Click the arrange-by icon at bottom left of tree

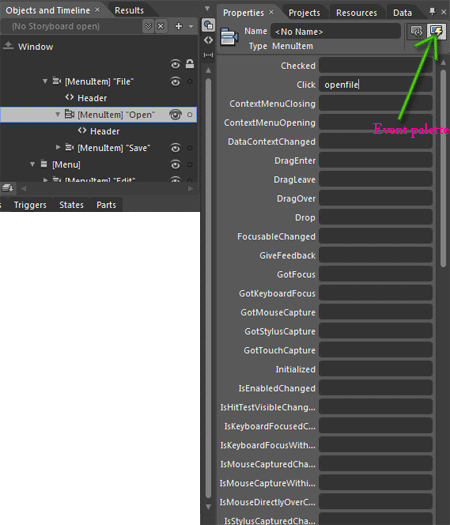(7, 188)
